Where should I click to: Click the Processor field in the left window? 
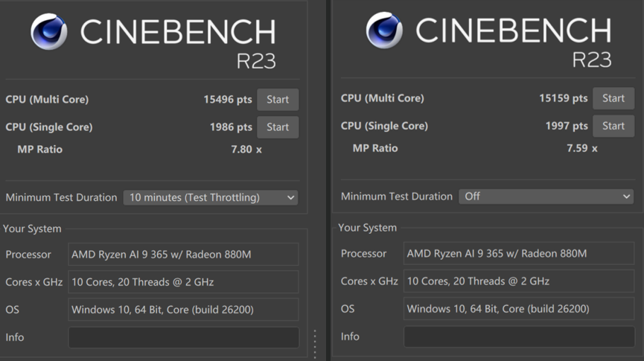pos(183,255)
